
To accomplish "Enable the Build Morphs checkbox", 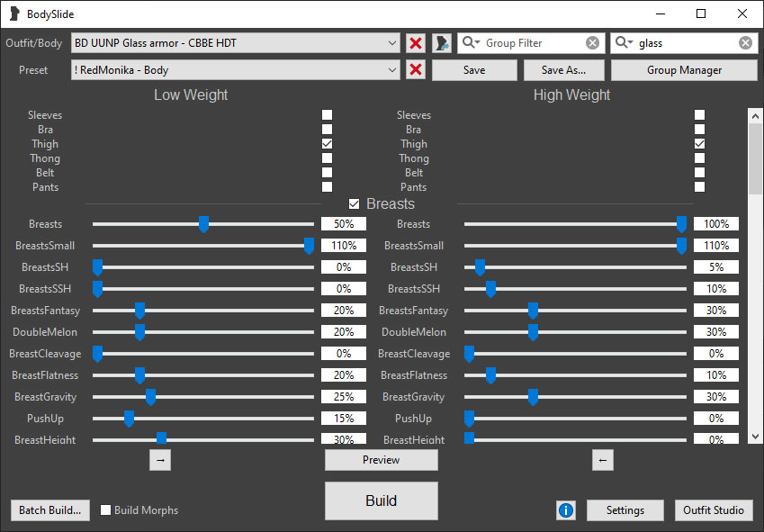I will point(105,509).
